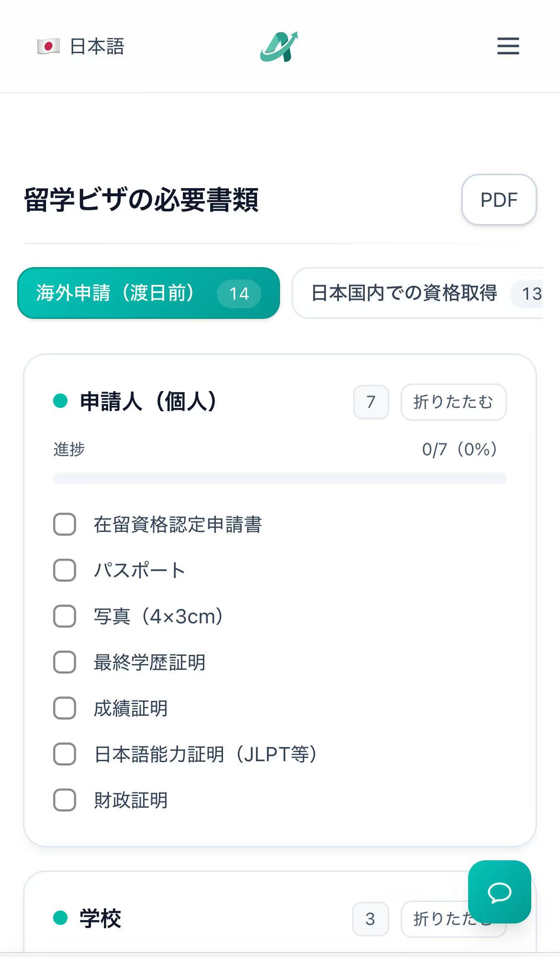Viewport: 560px width, 957px height.
Task: Mark 財政証明 as done
Action: 65,800
